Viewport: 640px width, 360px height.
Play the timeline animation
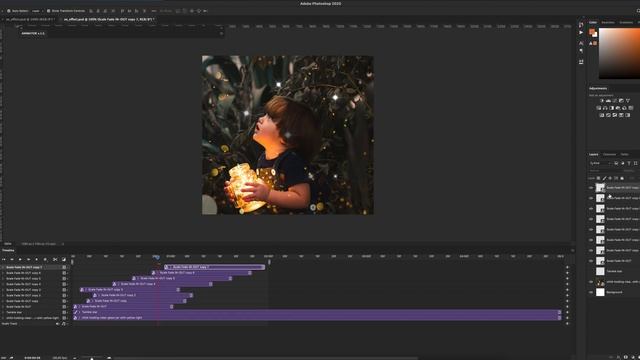click(x=20, y=259)
